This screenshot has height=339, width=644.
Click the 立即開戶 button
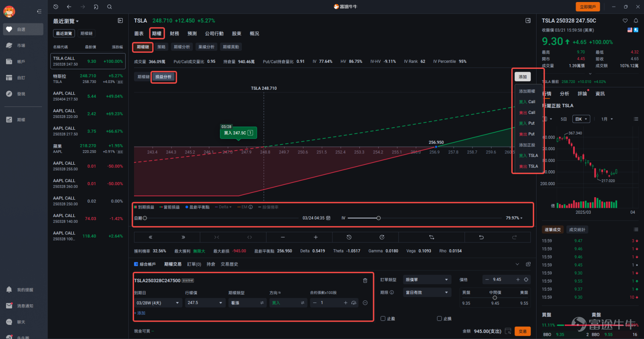point(588,7)
